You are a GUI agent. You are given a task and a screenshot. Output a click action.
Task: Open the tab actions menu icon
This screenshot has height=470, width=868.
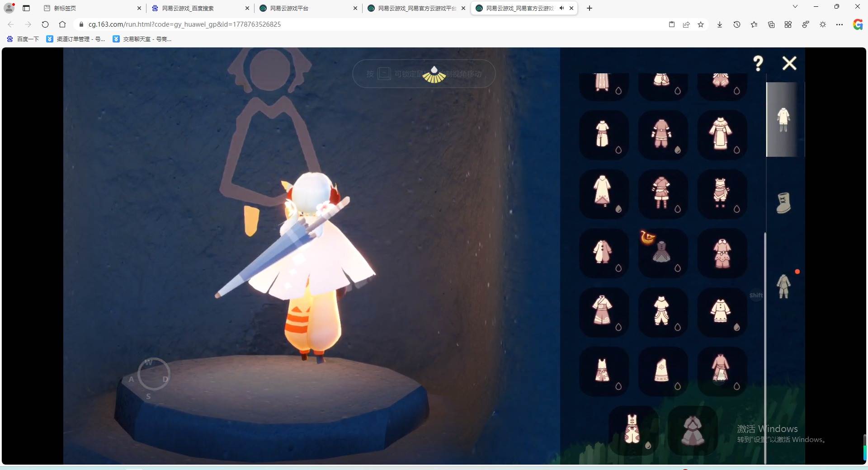26,8
